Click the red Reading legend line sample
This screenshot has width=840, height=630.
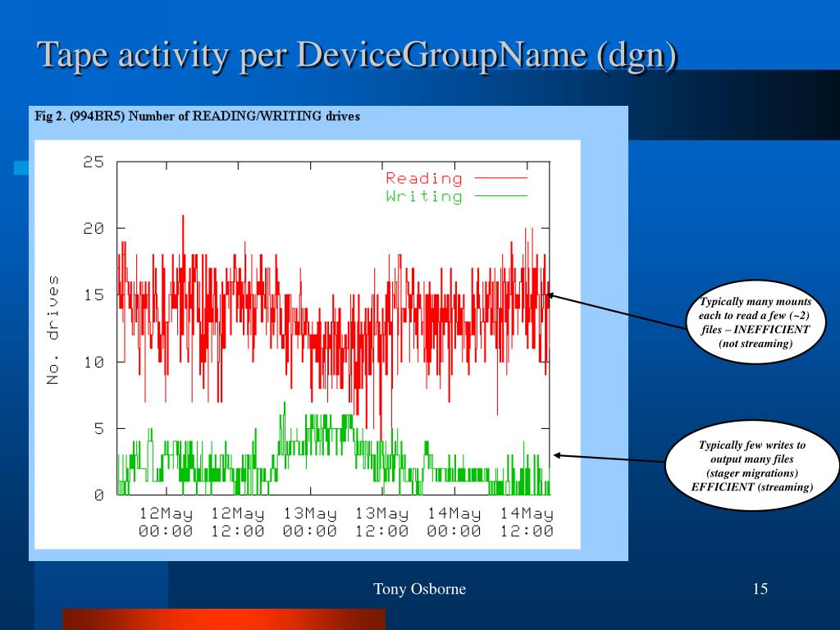pos(501,178)
